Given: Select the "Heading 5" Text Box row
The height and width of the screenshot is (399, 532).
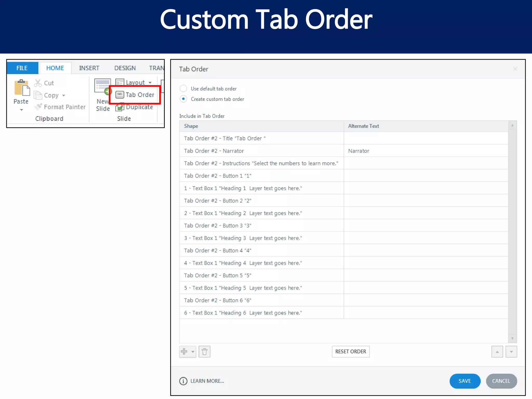Looking at the screenshot, I should coord(344,288).
